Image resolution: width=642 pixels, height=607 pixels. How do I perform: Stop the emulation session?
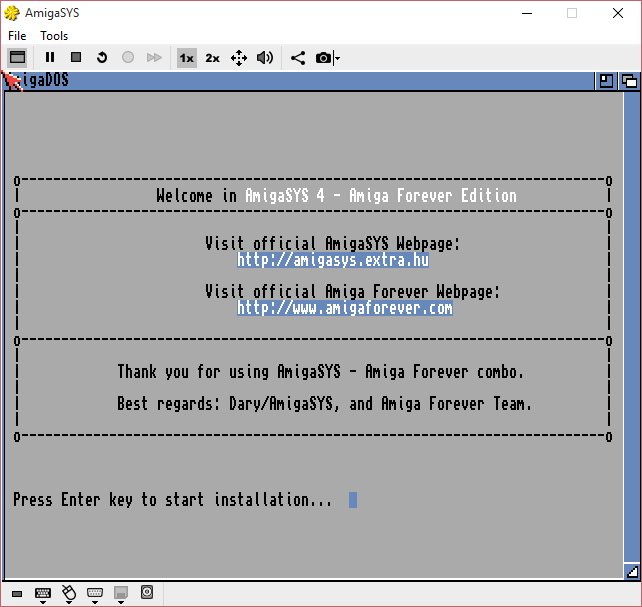76,57
